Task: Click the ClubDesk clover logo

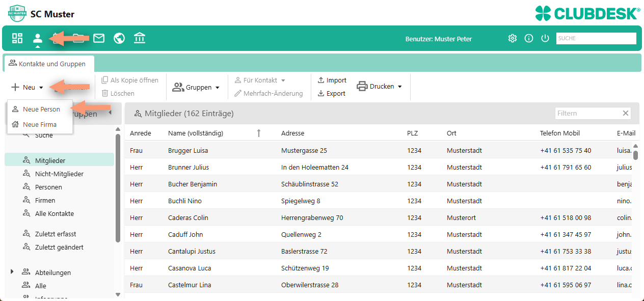Action: (544, 13)
